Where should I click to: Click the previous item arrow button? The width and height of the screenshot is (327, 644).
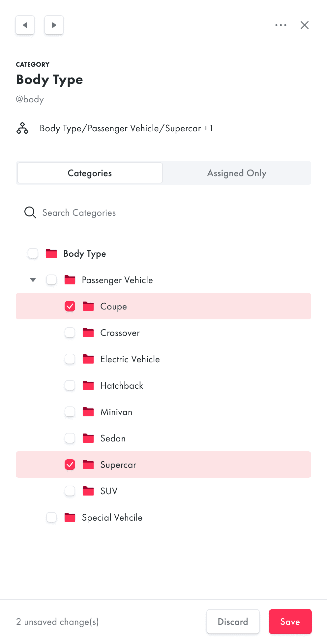[25, 25]
